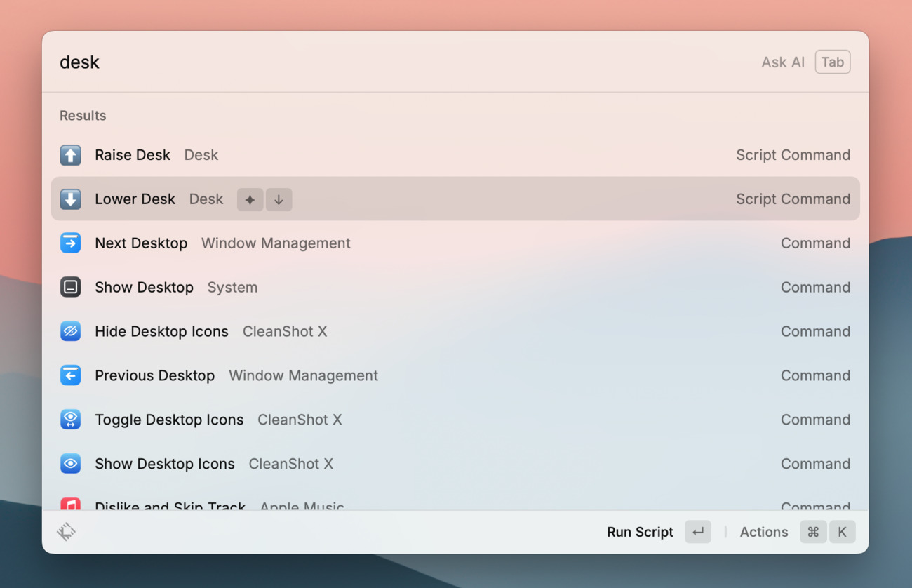Click the Toggle Desktop Icons eye icon
The width and height of the screenshot is (912, 588).
[70, 420]
